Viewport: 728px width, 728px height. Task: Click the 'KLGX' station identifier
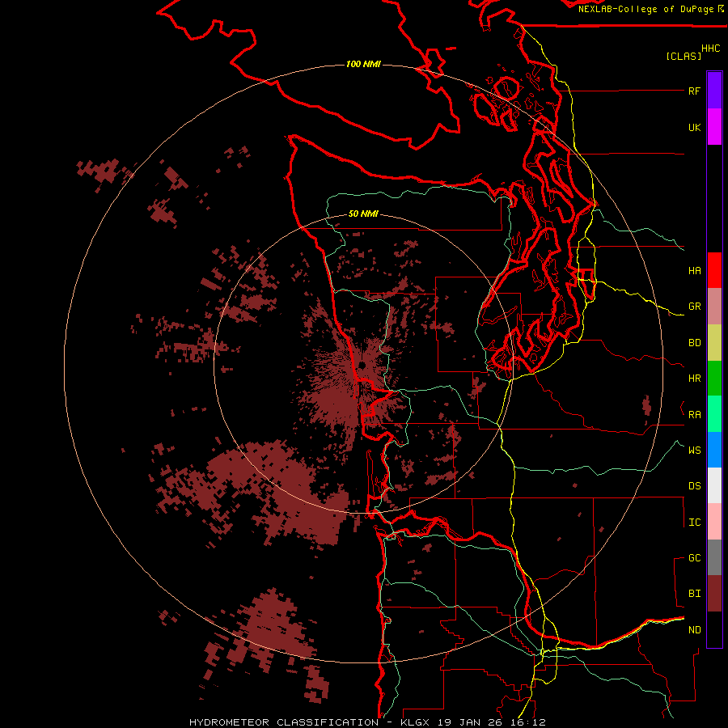(417, 722)
